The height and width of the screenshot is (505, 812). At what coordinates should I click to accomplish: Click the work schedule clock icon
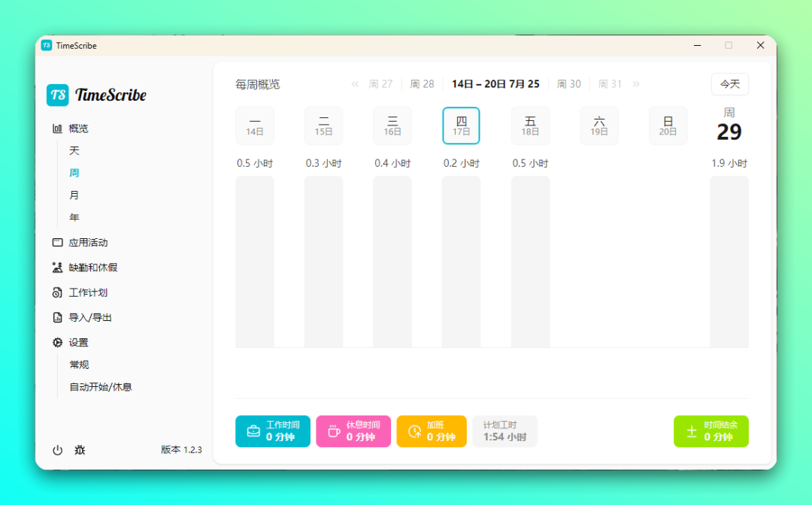(x=57, y=293)
